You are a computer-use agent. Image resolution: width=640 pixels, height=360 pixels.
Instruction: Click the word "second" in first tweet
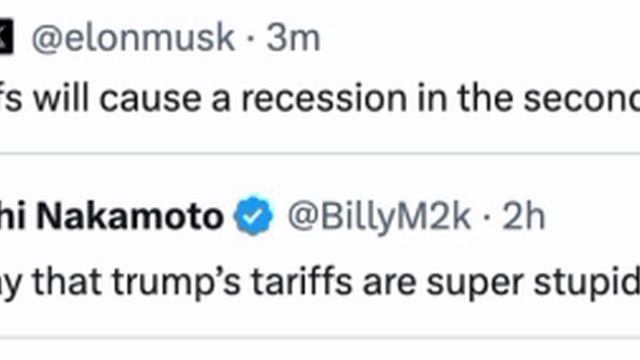(582, 98)
